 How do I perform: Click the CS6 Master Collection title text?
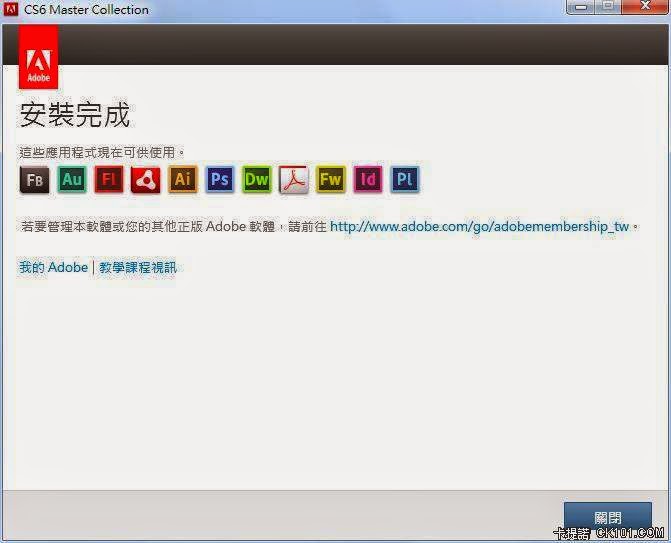pyautogui.click(x=86, y=9)
